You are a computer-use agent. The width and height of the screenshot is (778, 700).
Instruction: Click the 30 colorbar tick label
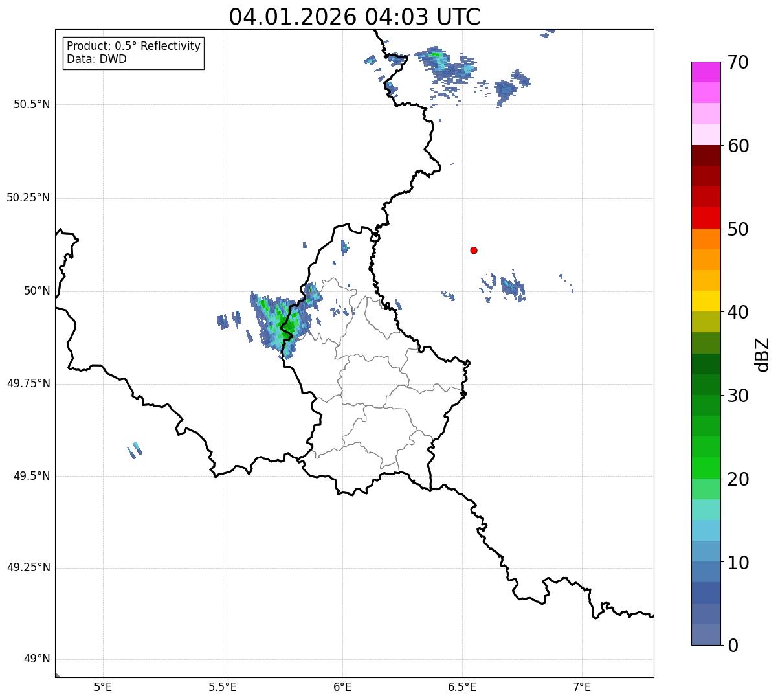(x=738, y=395)
